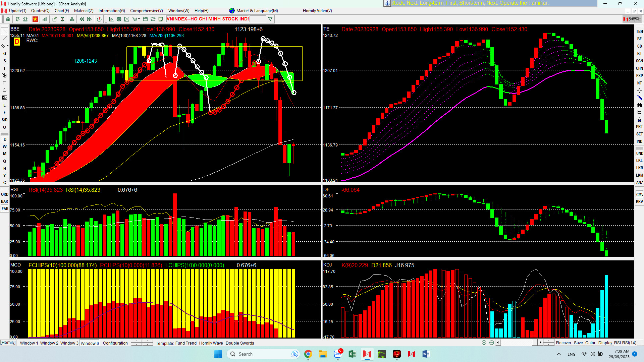Expand the shopping cart dropdown arrow
The height and width of the screenshot is (362, 644).
(139, 19)
